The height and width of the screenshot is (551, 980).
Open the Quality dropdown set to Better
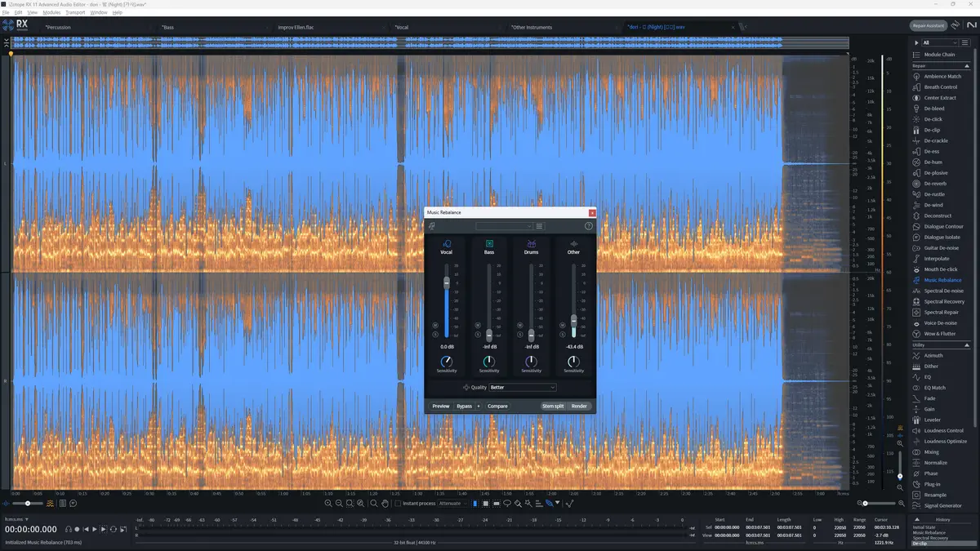(522, 388)
